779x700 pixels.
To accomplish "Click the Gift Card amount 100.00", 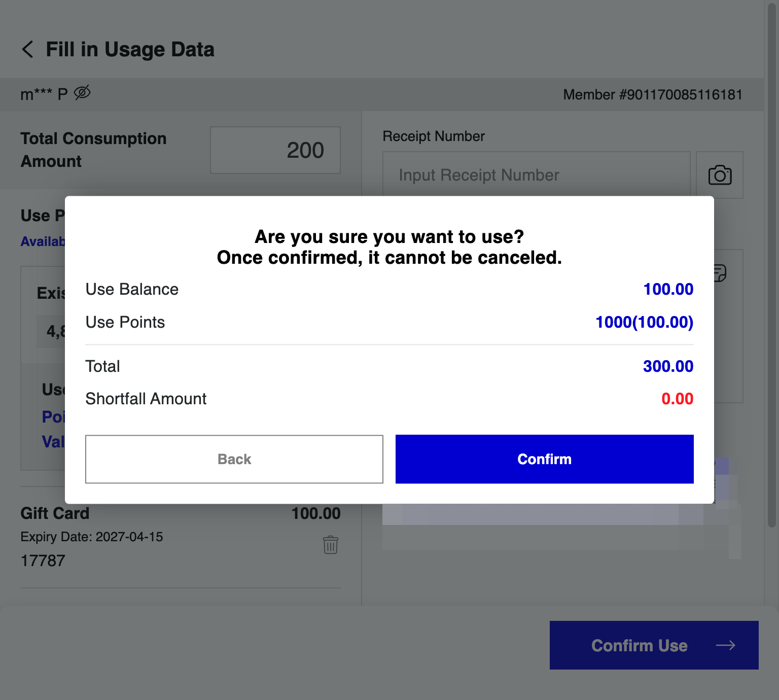I will click(316, 513).
